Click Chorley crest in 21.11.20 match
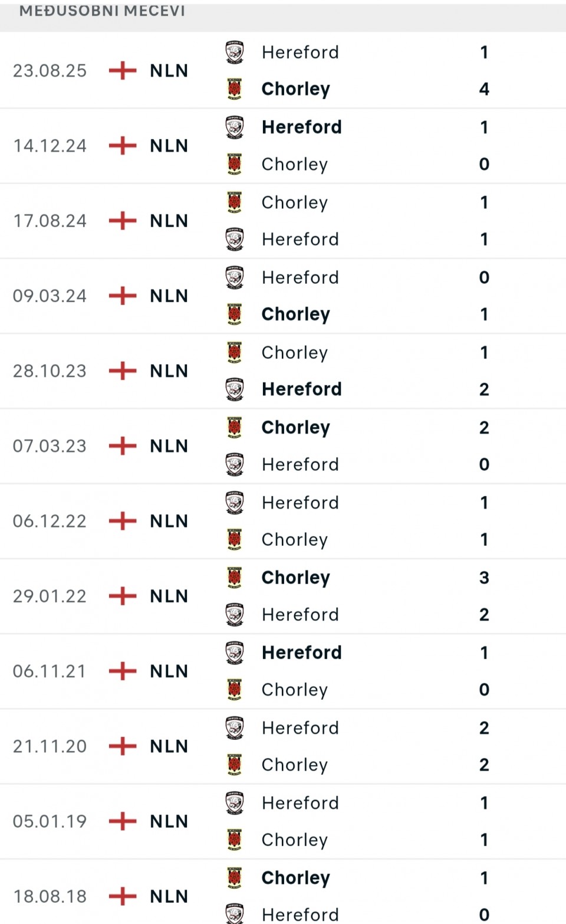The image size is (566, 924). [x=235, y=765]
